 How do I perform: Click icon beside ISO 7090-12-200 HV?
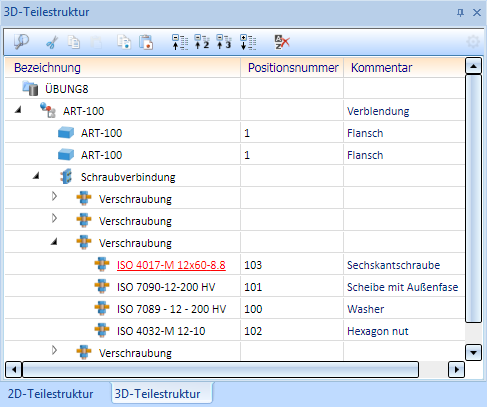(x=102, y=286)
